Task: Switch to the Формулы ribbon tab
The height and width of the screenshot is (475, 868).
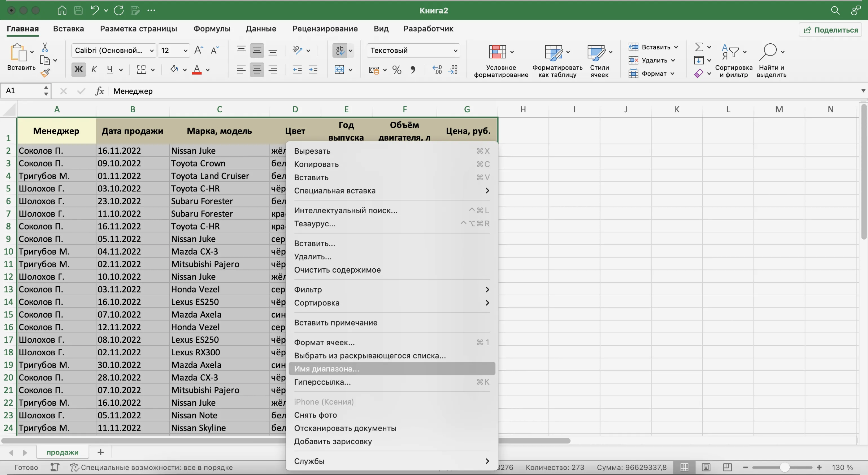Action: tap(212, 29)
